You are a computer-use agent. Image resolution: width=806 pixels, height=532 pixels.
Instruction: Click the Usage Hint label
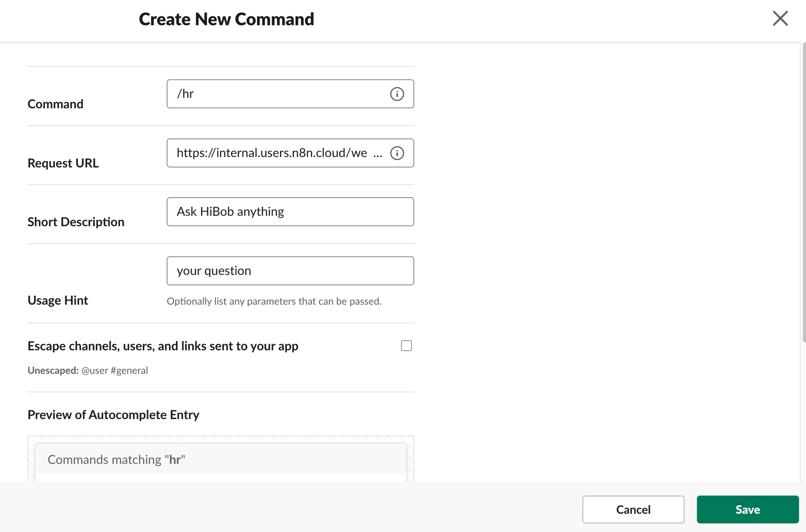point(58,300)
